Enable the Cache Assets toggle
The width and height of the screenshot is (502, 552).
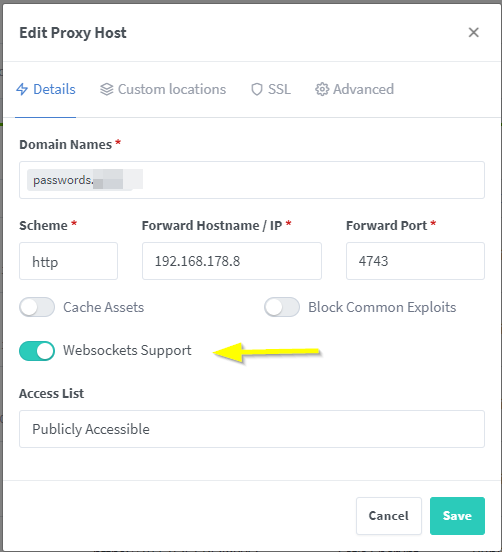tap(37, 307)
